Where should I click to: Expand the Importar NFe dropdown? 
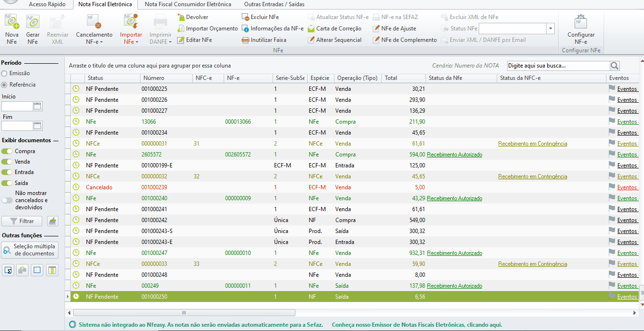(131, 38)
